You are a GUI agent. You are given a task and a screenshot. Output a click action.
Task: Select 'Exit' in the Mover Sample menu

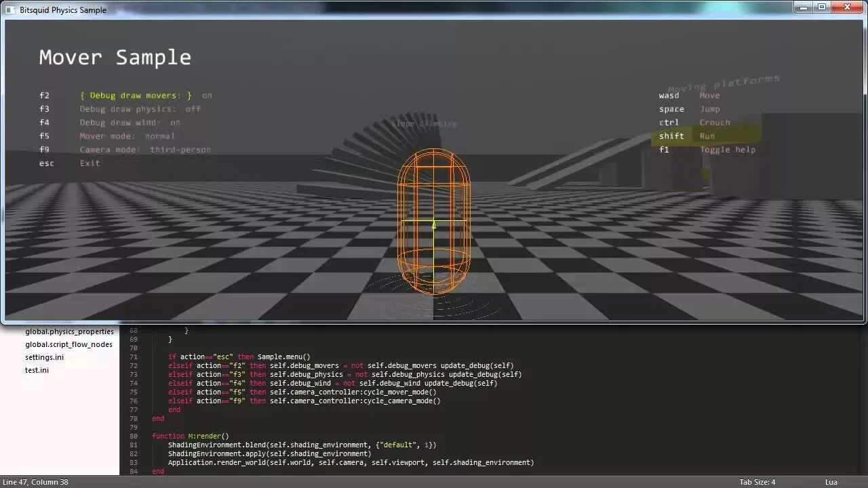click(90, 163)
